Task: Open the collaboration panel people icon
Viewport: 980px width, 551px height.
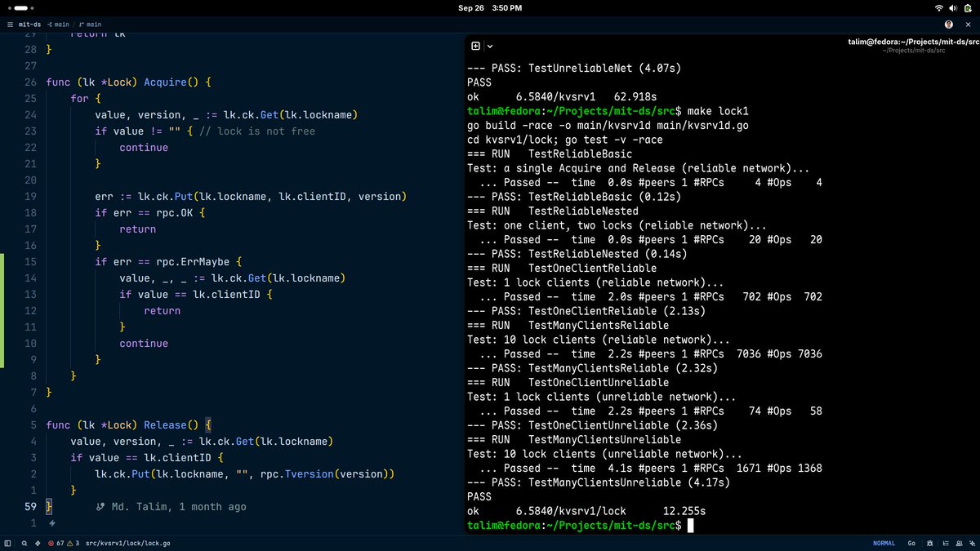Action: coord(959,544)
